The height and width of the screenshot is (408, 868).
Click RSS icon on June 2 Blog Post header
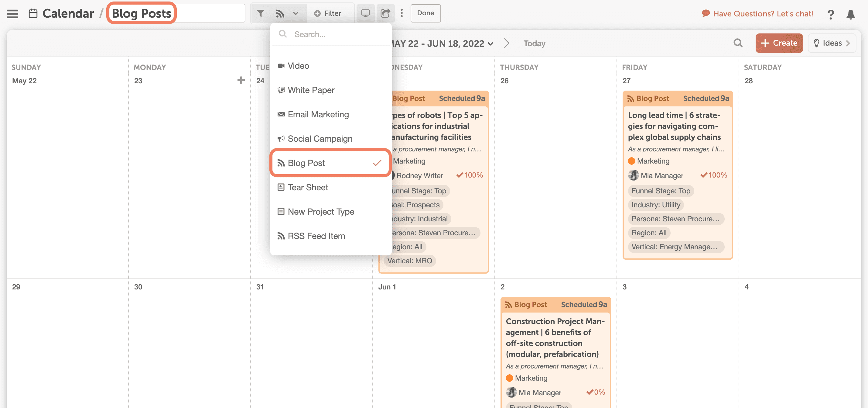click(508, 305)
